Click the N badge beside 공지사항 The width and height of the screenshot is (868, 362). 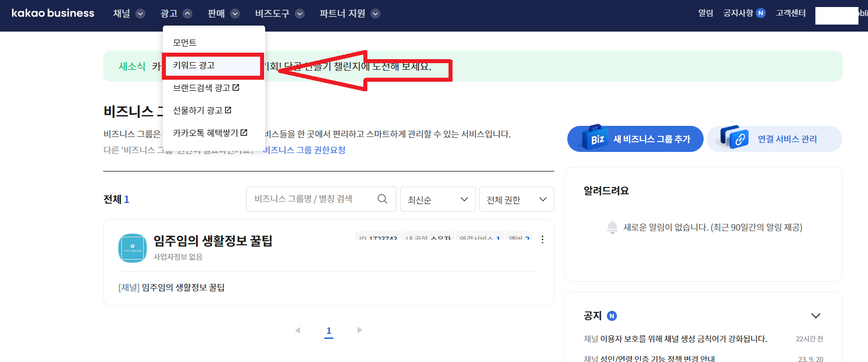tap(761, 13)
